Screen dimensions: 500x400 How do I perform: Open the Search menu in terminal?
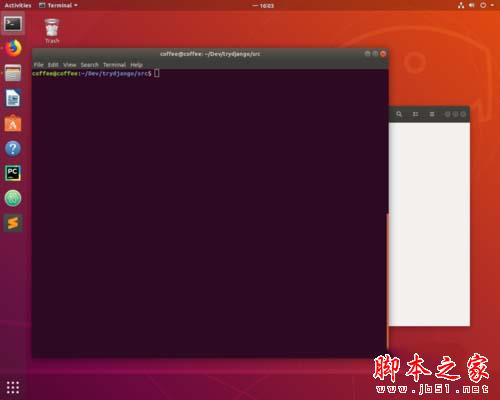(89, 65)
